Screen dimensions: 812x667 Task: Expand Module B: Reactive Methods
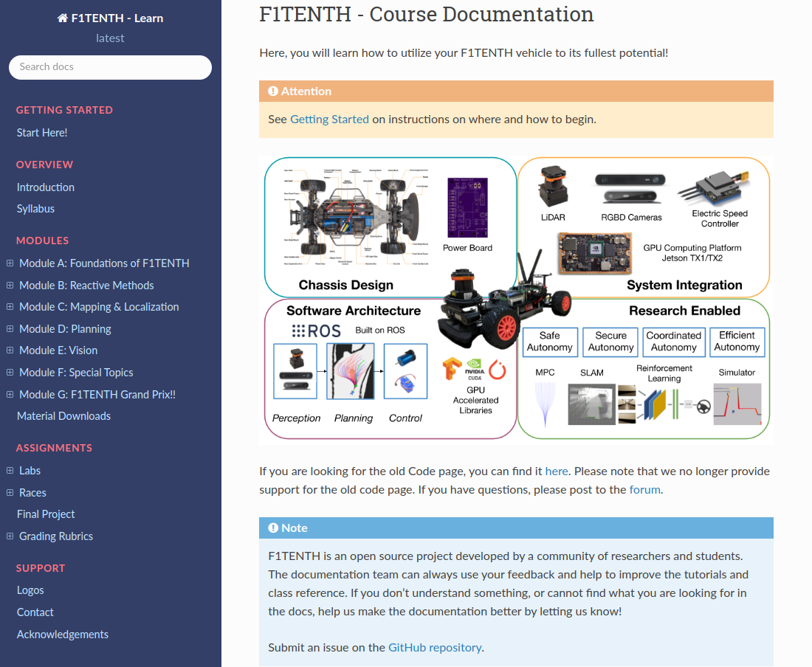coord(10,285)
